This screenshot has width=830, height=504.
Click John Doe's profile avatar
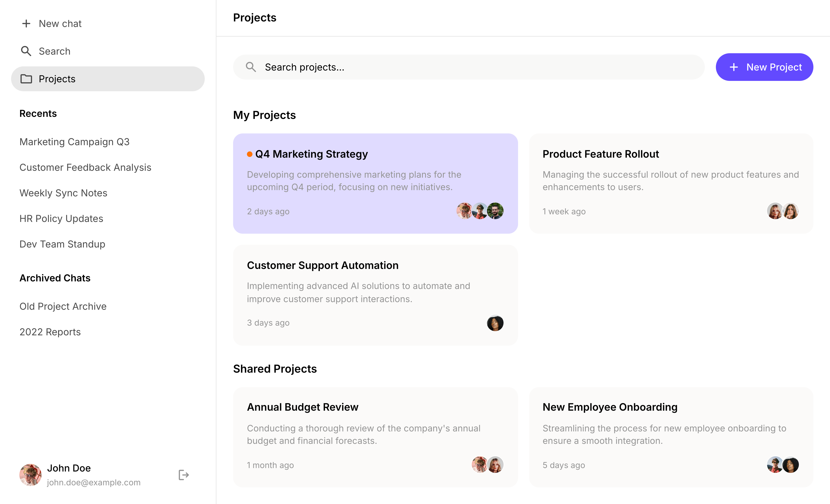(x=30, y=475)
